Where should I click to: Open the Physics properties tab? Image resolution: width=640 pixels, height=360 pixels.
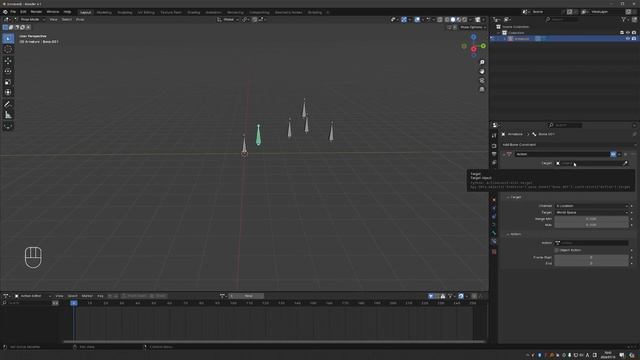click(x=494, y=209)
